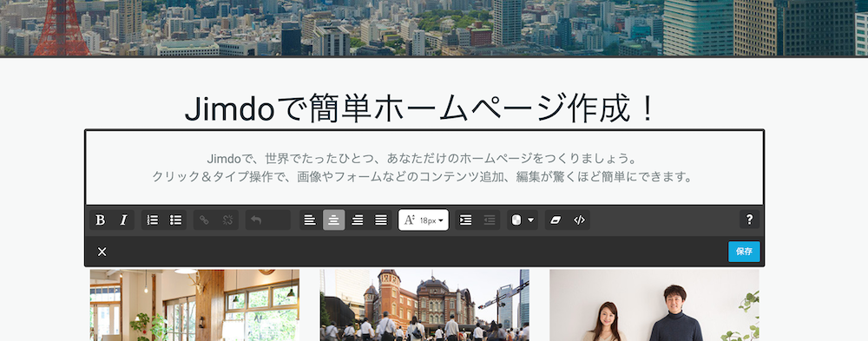Open the HTML source code view
The width and height of the screenshot is (868, 341).
tap(579, 220)
